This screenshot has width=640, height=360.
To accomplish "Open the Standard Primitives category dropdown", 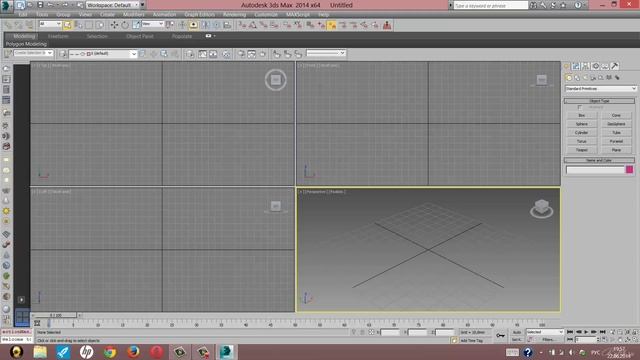I will tap(600, 89).
